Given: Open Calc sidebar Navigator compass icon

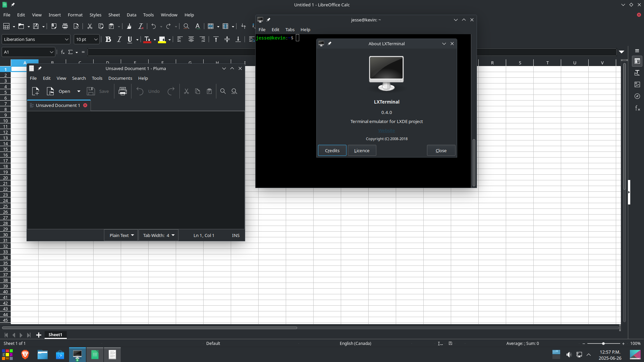Looking at the screenshot, I should (x=637, y=96).
